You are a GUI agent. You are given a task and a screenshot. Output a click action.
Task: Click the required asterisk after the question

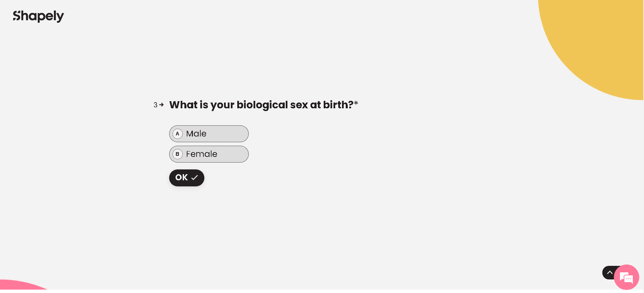356,103
